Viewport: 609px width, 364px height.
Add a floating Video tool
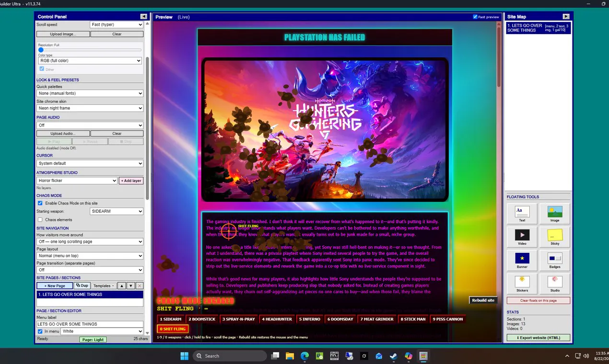click(522, 237)
